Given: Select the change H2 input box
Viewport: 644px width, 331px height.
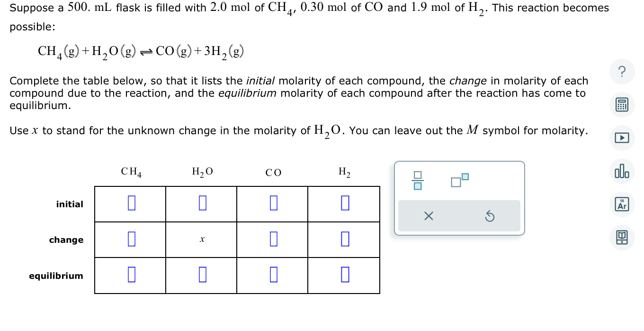Looking at the screenshot, I should click(344, 239).
